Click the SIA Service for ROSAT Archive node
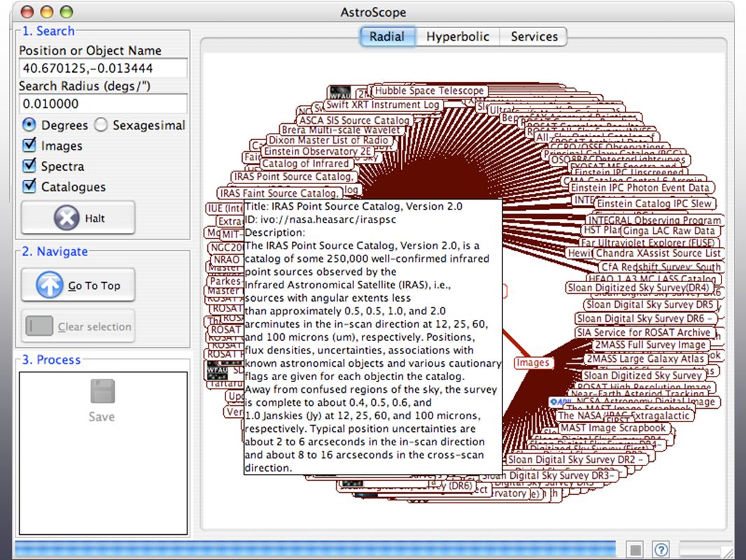Viewport: 746px width, 560px height. (644, 332)
